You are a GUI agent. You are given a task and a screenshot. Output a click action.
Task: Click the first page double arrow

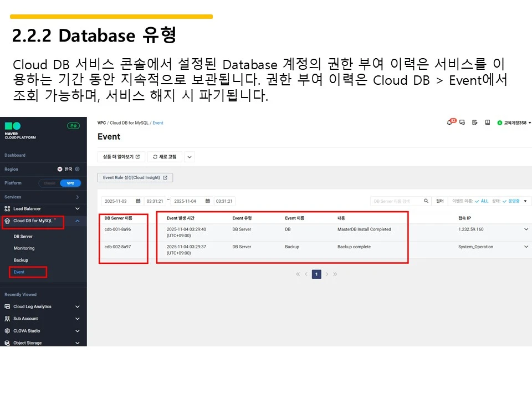click(298, 274)
